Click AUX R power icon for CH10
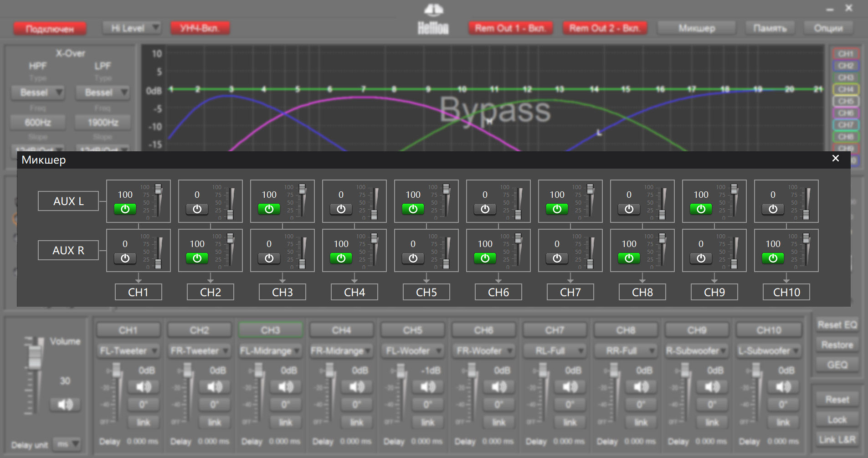This screenshot has width=868, height=458. (773, 258)
